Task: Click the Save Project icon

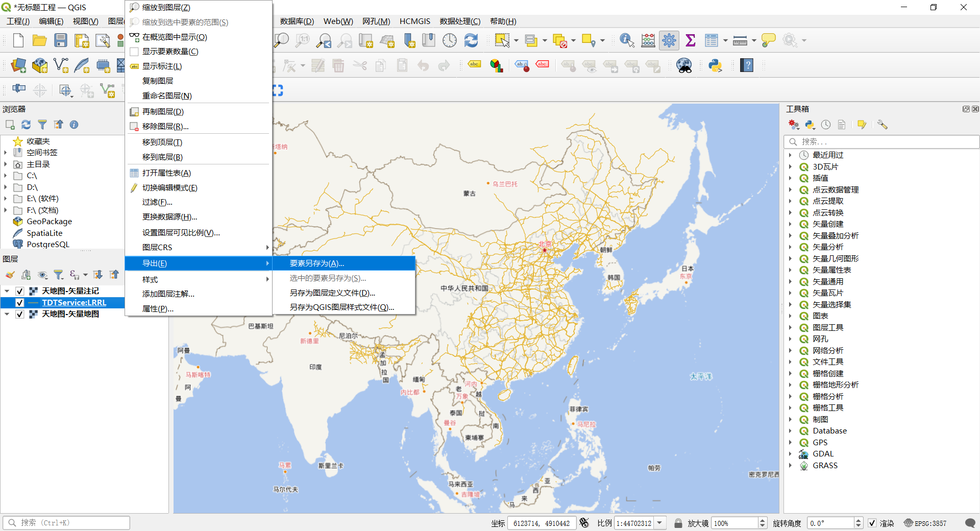Action: pos(61,40)
